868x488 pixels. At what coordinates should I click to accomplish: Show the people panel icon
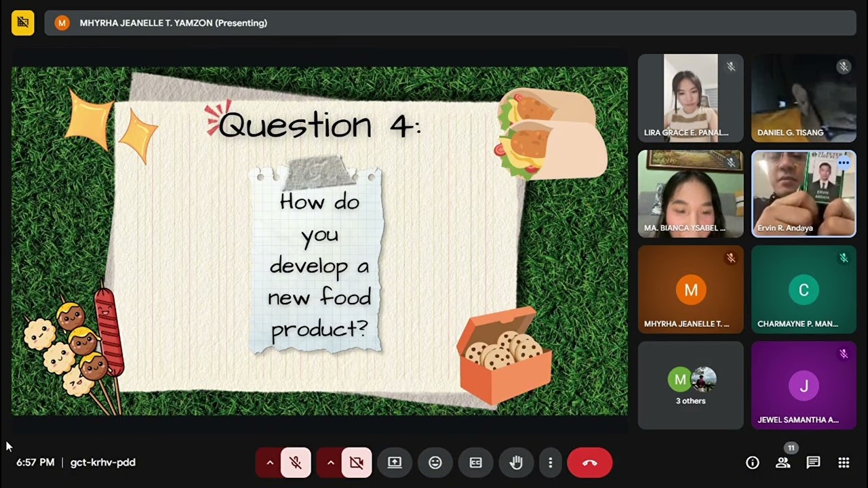pos(783,462)
